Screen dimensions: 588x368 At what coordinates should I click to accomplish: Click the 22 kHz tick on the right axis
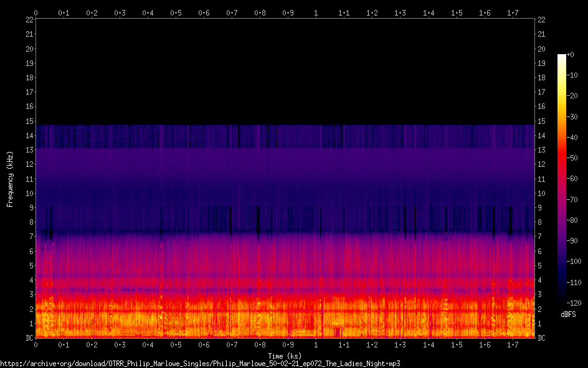(542, 20)
